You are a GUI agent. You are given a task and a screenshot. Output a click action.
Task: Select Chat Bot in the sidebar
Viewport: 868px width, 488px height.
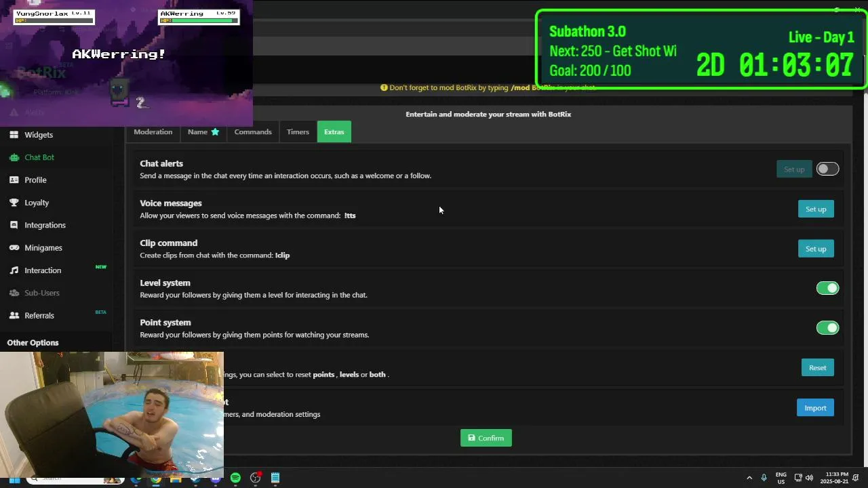[x=39, y=157]
